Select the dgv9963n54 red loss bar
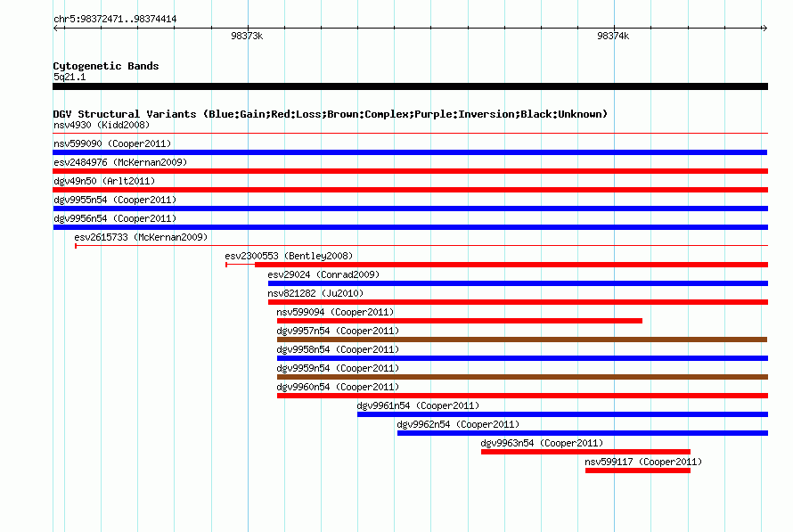 (x=585, y=452)
